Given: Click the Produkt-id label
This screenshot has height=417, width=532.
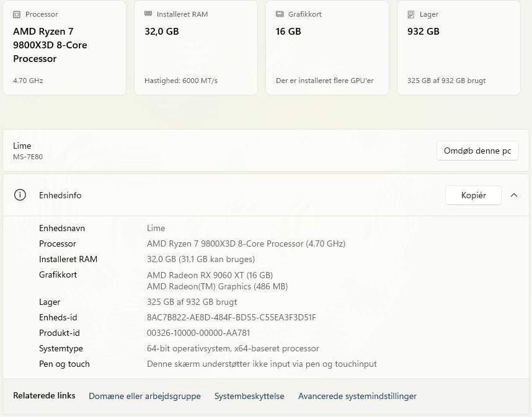Looking at the screenshot, I should 60,333.
